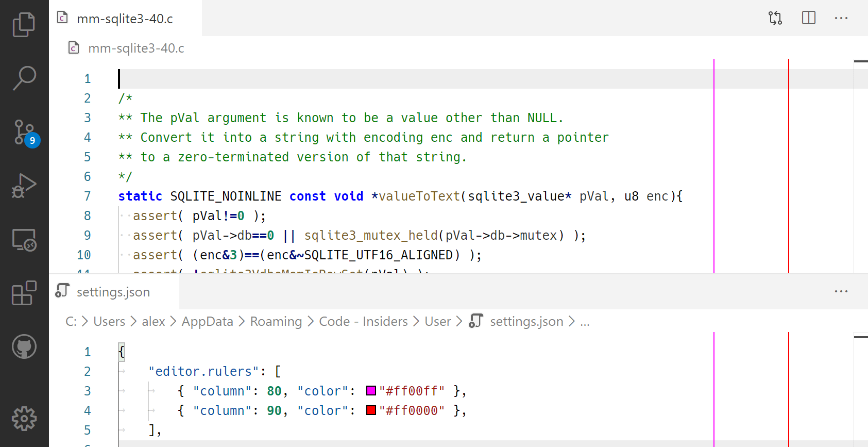Open More Actions for settings.json editor group
This screenshot has height=447, width=868.
(x=841, y=291)
